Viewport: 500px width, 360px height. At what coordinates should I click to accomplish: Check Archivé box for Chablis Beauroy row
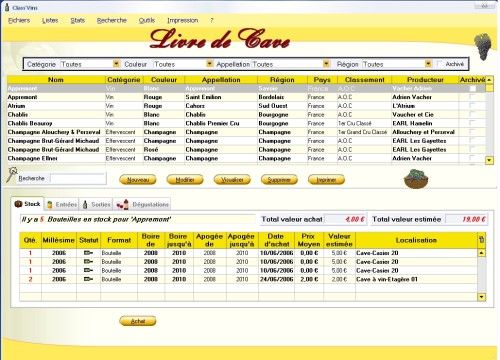(472, 123)
